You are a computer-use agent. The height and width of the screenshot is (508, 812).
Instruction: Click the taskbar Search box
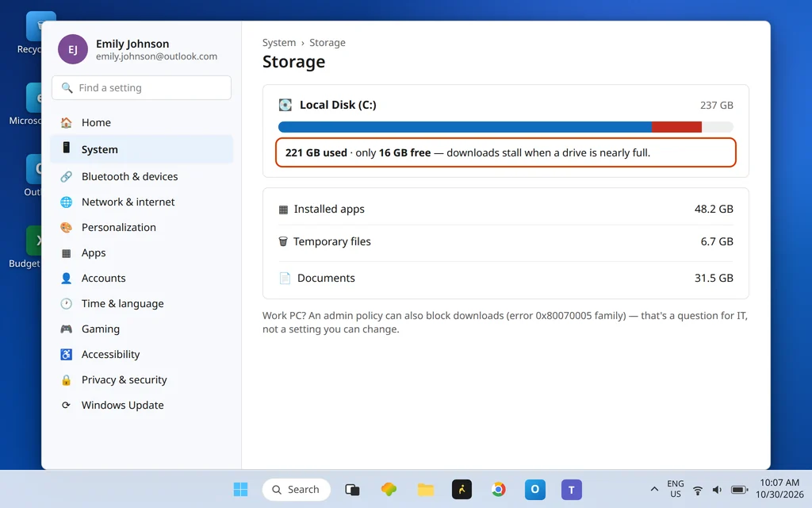click(297, 489)
